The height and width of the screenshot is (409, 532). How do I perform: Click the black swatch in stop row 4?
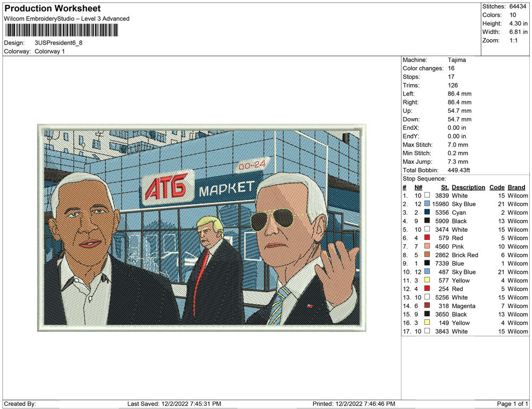click(427, 221)
